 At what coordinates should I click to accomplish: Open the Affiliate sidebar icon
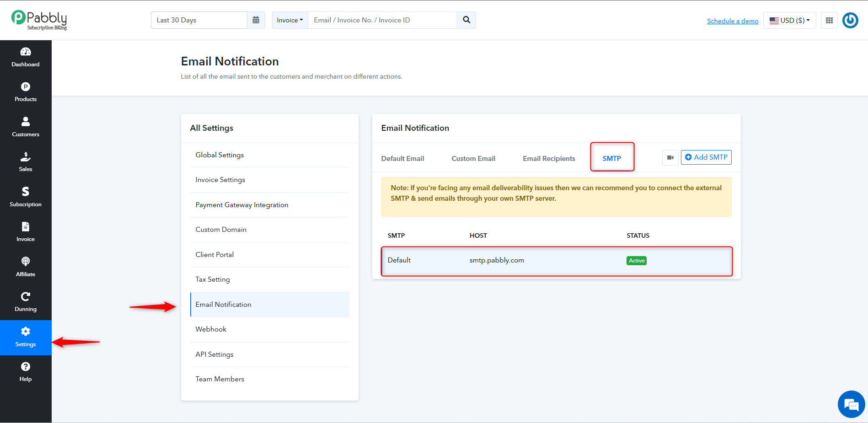tap(26, 267)
